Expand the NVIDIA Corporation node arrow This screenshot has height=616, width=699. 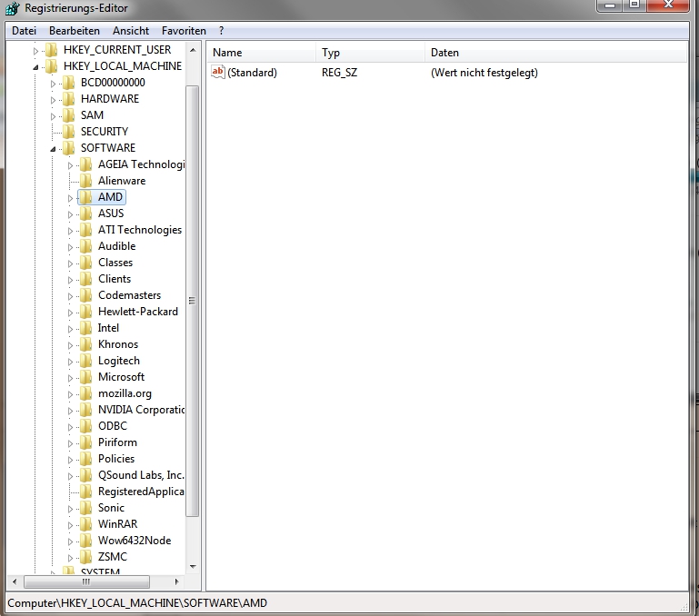point(70,411)
